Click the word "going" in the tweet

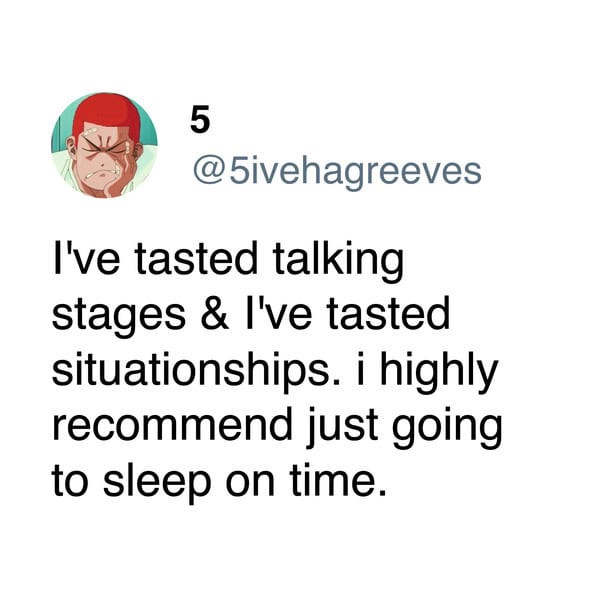pyautogui.click(x=447, y=428)
